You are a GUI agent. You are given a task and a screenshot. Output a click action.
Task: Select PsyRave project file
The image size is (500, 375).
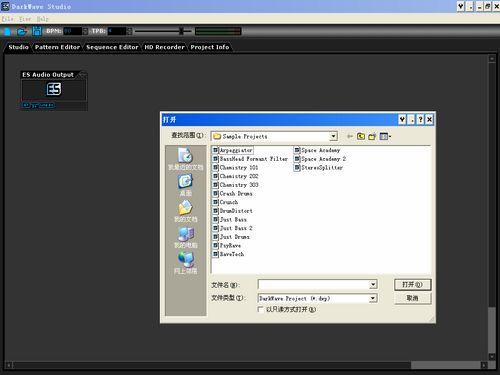pyautogui.click(x=227, y=246)
